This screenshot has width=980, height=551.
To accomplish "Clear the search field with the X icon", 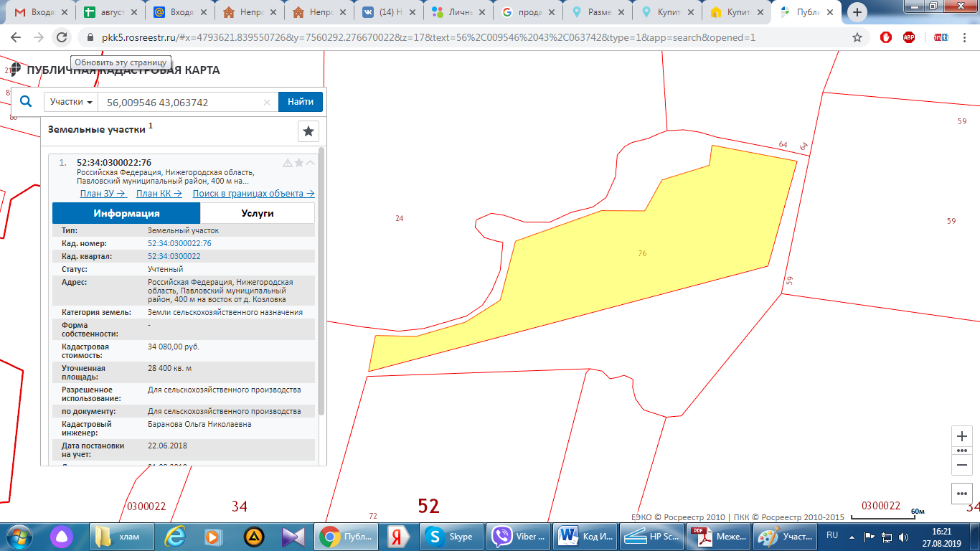I will point(267,103).
